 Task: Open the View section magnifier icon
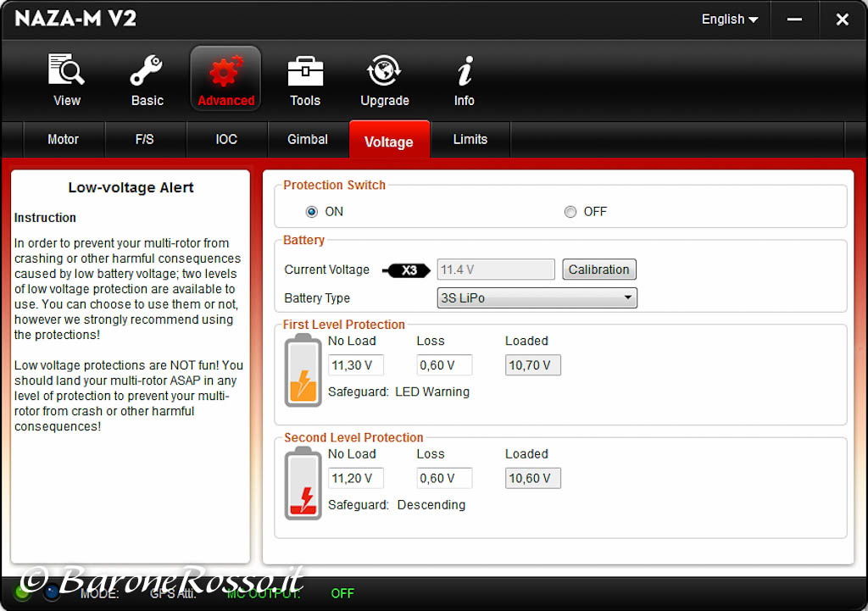[66, 72]
